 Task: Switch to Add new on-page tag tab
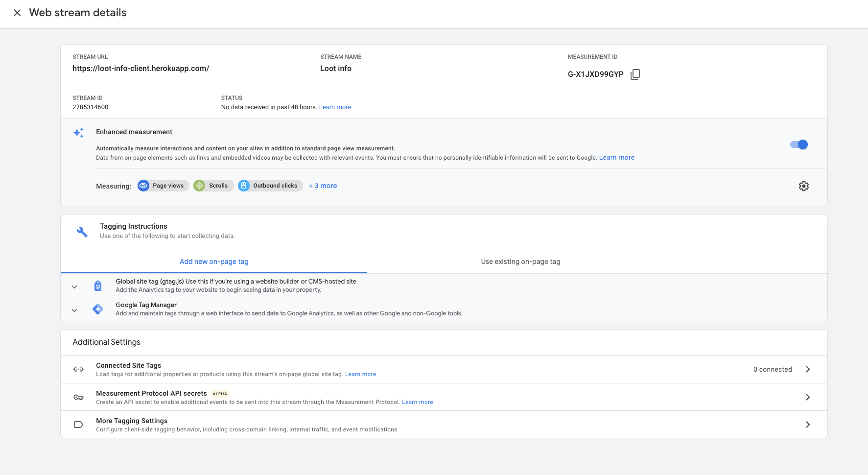(214, 261)
